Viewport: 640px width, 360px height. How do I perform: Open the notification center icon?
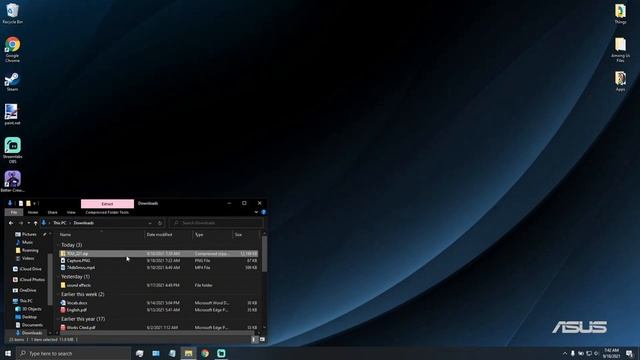629,353
